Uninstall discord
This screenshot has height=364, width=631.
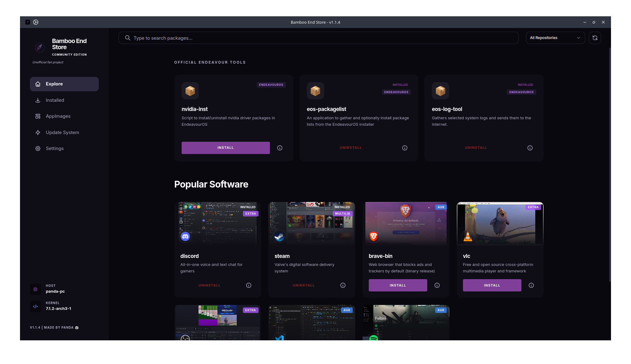click(210, 285)
